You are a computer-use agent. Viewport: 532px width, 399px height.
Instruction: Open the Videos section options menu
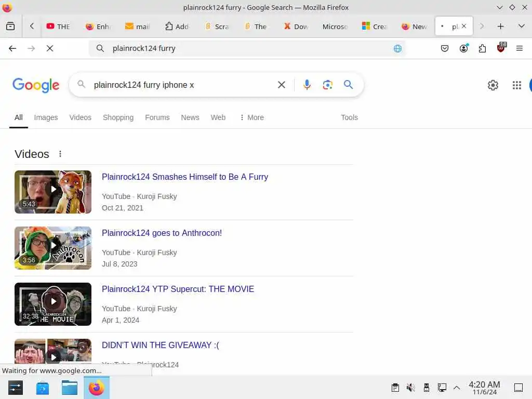point(60,154)
